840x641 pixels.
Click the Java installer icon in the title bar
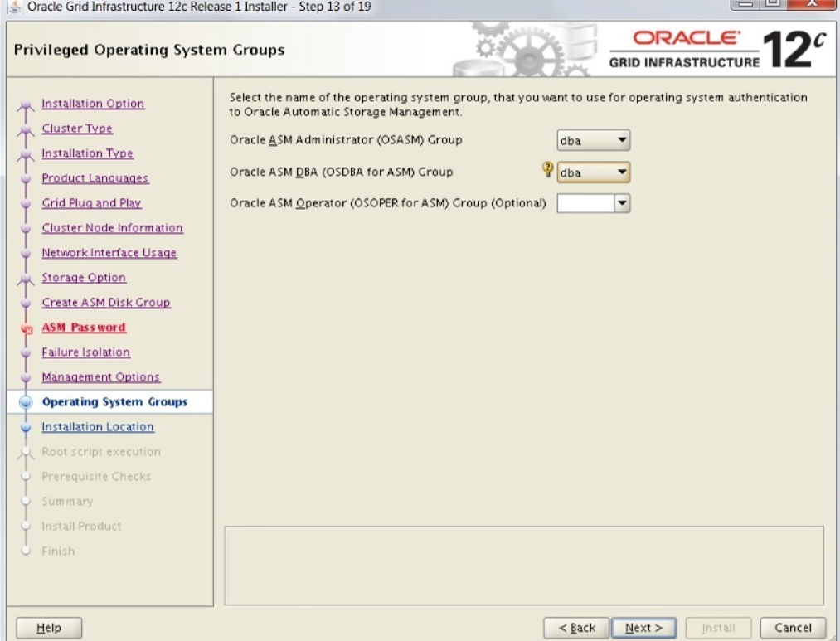[16, 7]
